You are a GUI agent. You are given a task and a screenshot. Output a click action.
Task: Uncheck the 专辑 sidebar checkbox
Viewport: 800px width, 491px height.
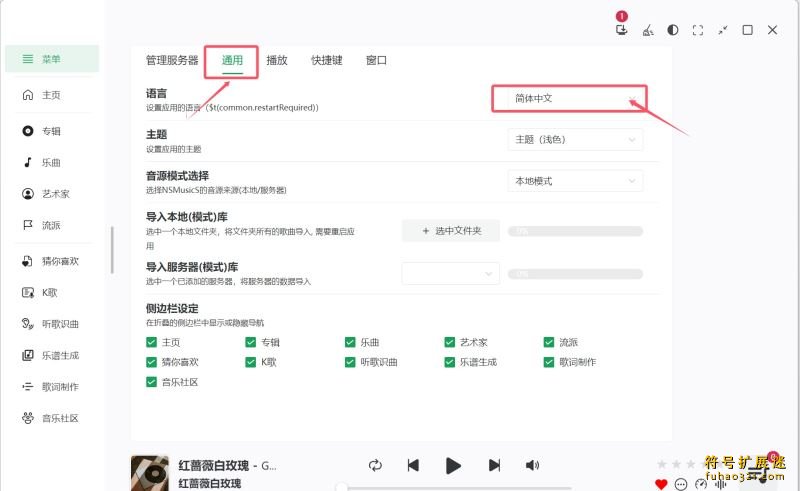tap(251, 342)
